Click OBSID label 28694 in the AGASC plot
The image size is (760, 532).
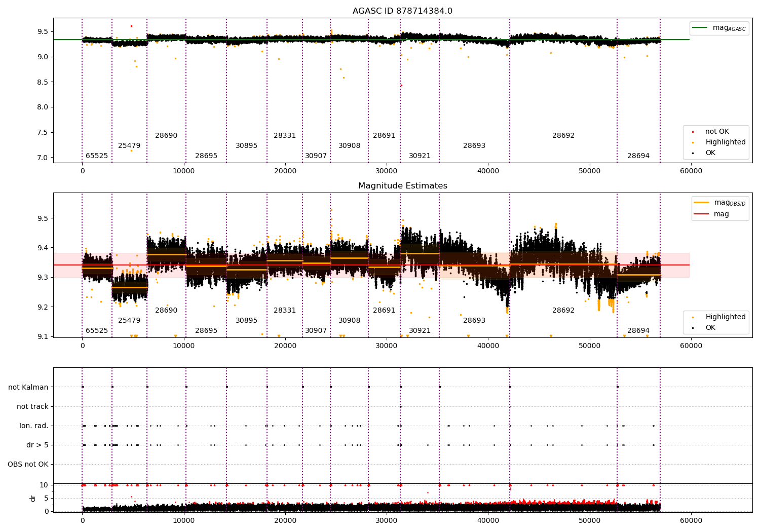tap(638, 156)
